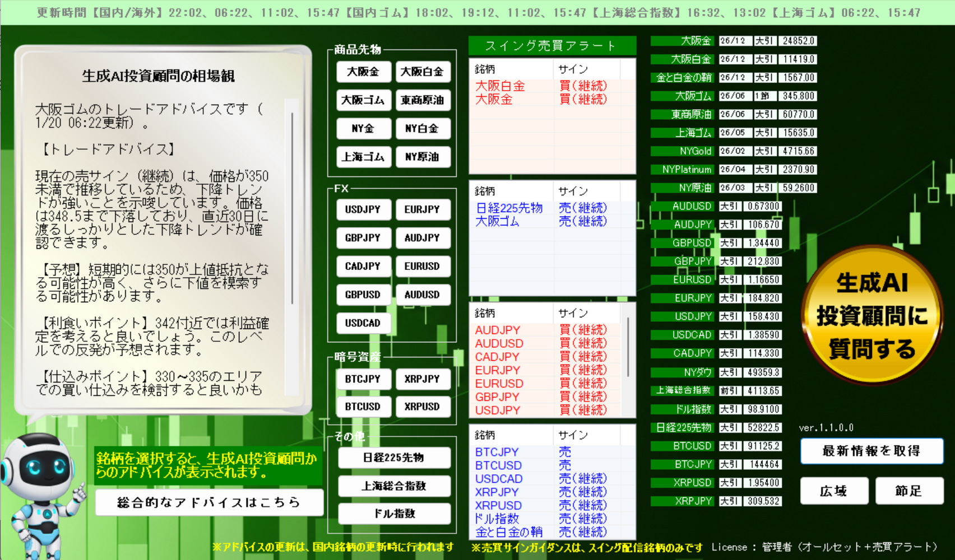Click 日経225先物 row in sell alert list

click(552, 208)
